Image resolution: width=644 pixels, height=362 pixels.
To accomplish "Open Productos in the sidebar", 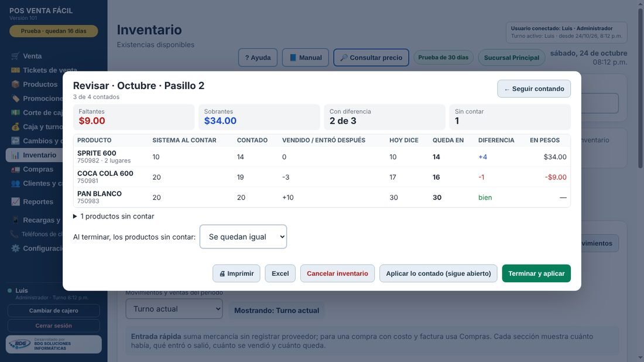I will click(x=54, y=84).
